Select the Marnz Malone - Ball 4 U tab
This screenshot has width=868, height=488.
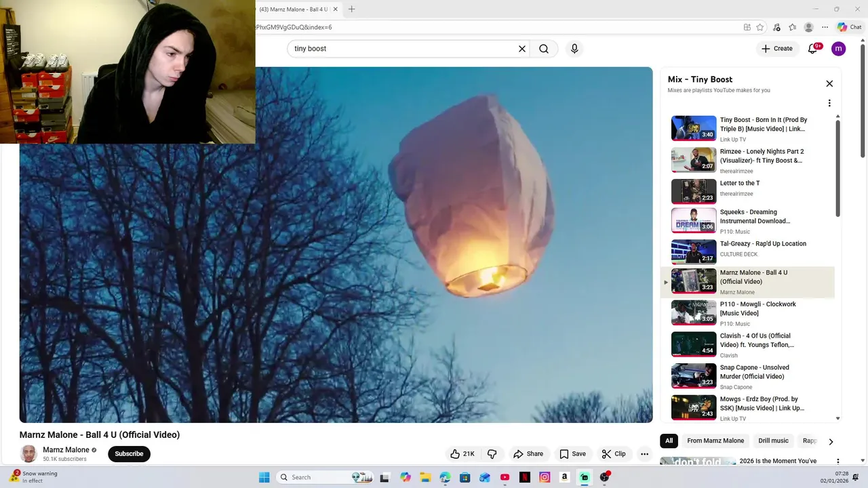coord(294,9)
